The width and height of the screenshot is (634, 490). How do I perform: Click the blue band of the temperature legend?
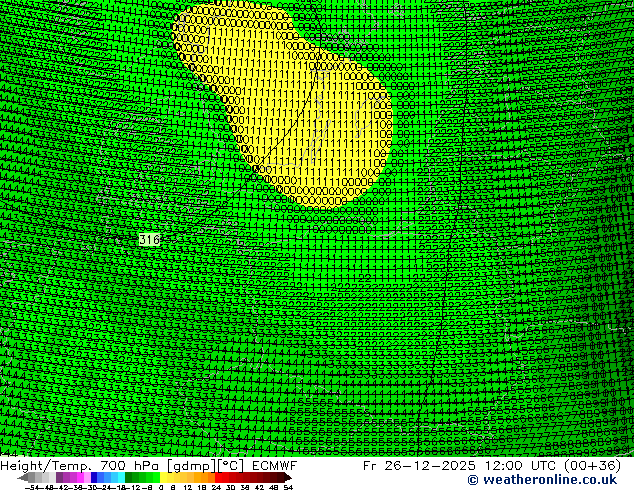(94, 477)
